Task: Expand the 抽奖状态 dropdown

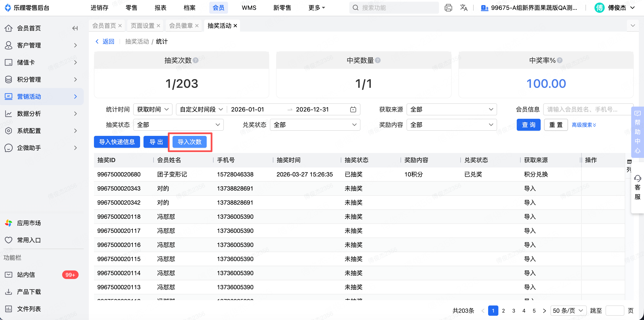Action: click(178, 125)
